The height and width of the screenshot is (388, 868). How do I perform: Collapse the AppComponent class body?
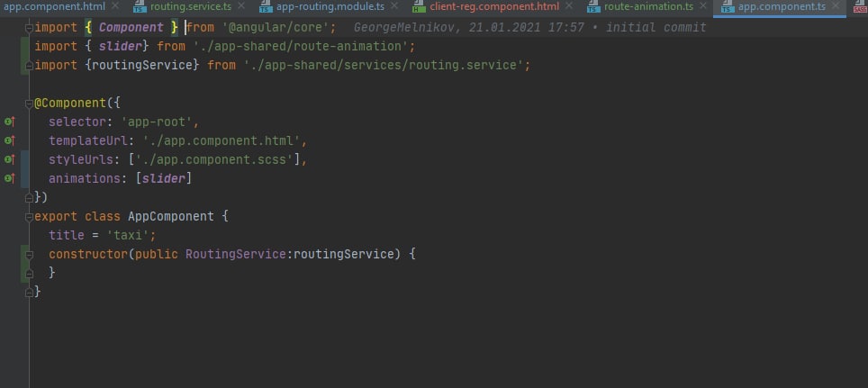coord(29,216)
